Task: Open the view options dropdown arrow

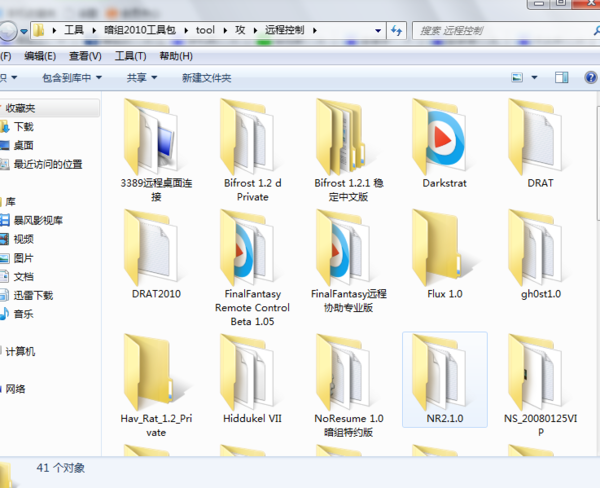Action: tap(535, 78)
